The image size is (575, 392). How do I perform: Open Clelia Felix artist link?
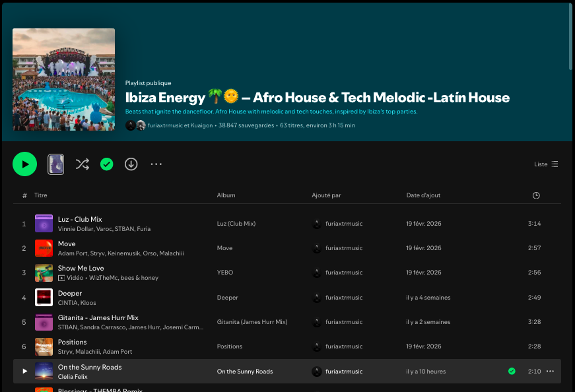click(x=73, y=377)
